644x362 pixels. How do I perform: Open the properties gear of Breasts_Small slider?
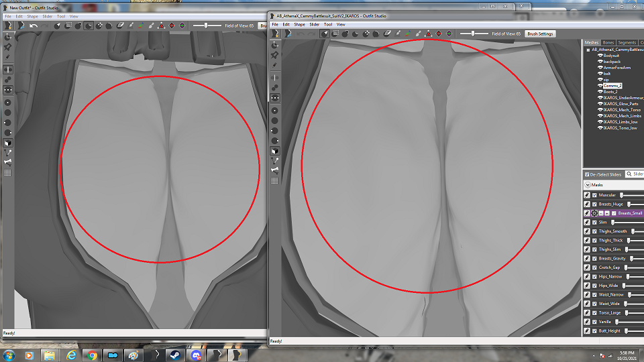(x=594, y=213)
